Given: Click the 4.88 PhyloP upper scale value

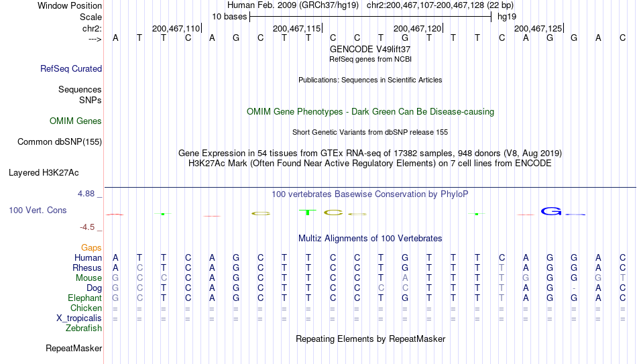Looking at the screenshot, I should [x=86, y=194].
